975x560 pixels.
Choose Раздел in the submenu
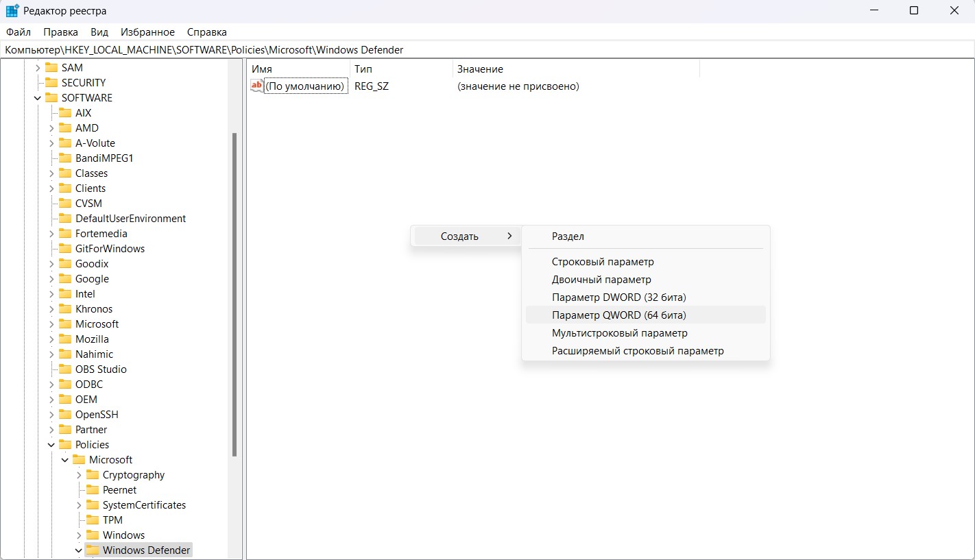(645, 236)
